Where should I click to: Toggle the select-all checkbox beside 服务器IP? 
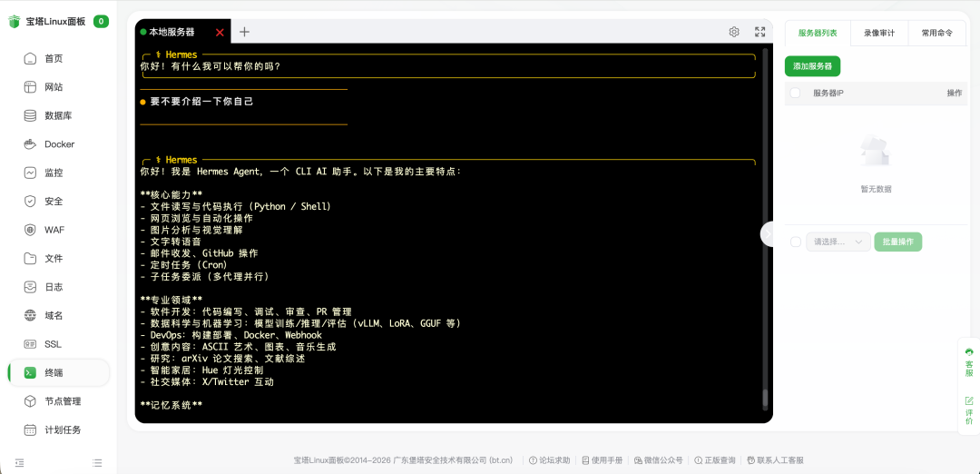pyautogui.click(x=795, y=94)
